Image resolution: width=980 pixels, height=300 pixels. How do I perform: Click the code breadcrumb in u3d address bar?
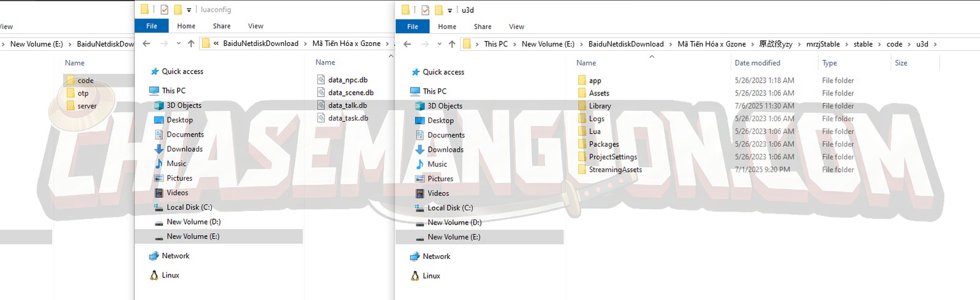pos(894,44)
